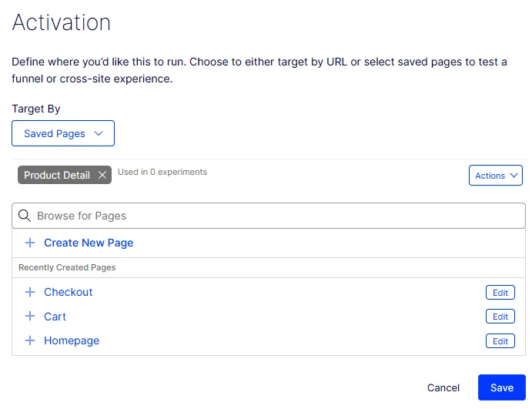Click the plus icon beside Create New Page
Screen dimensions: 532x409
tap(30, 243)
